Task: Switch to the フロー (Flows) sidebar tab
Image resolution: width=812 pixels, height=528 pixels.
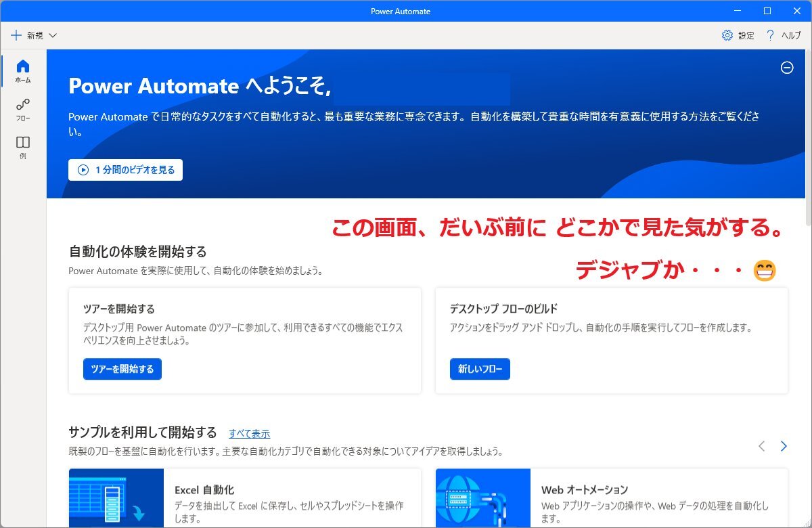Action: click(23, 109)
